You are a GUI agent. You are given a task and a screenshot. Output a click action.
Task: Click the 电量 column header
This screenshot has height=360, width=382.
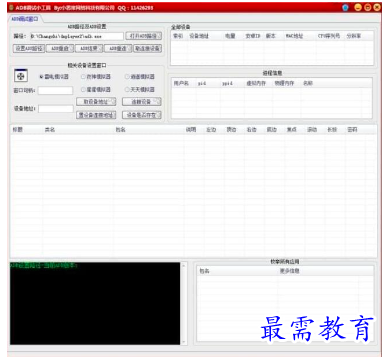click(230, 36)
